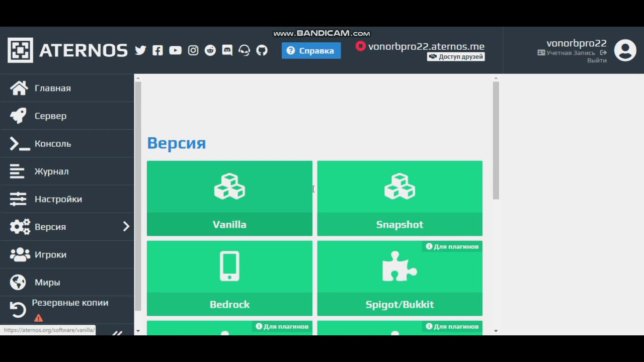This screenshot has height=362, width=644.
Task: Click the page scrollbar thumb on right
Action: (x=496, y=140)
